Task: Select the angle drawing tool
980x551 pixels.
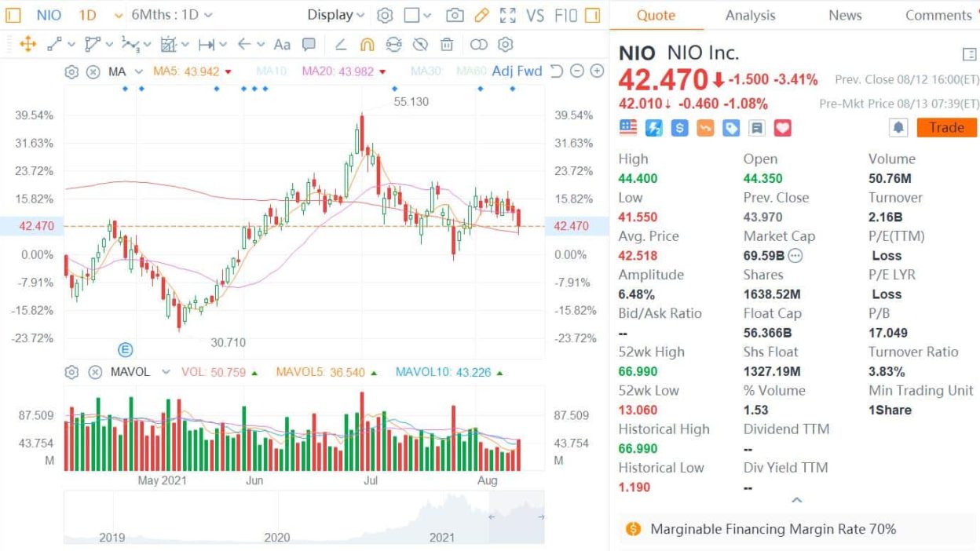Action: point(341,45)
